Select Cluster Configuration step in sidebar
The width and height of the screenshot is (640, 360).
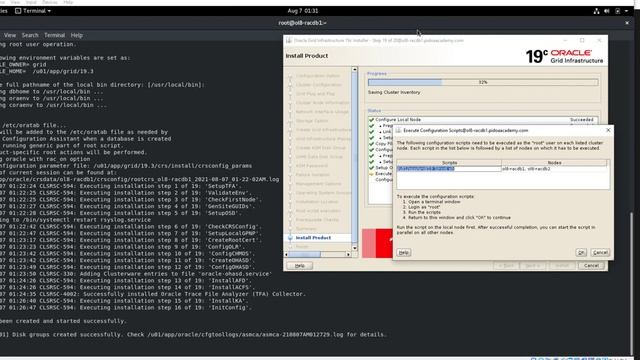318,85
